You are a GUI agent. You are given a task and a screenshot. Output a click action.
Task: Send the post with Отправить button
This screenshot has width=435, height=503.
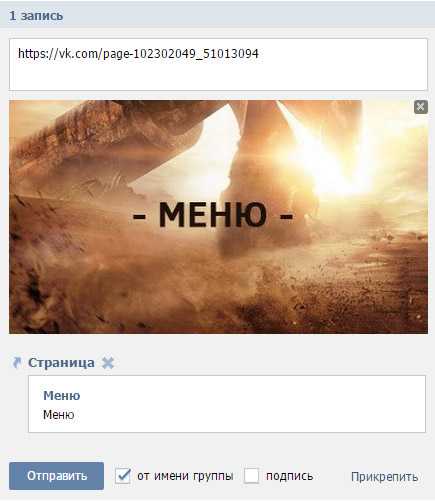[x=56, y=476]
